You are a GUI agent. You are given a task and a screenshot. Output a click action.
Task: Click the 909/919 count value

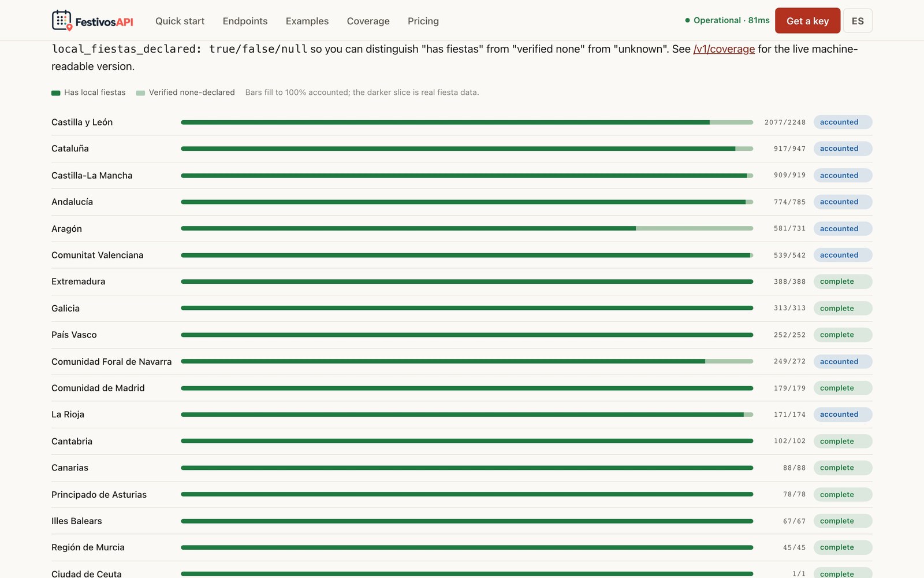(789, 175)
